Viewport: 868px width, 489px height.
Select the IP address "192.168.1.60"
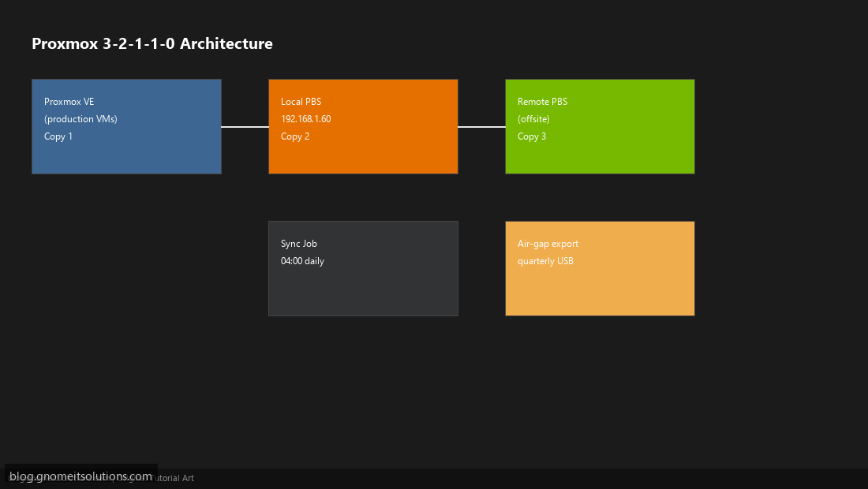(305, 119)
